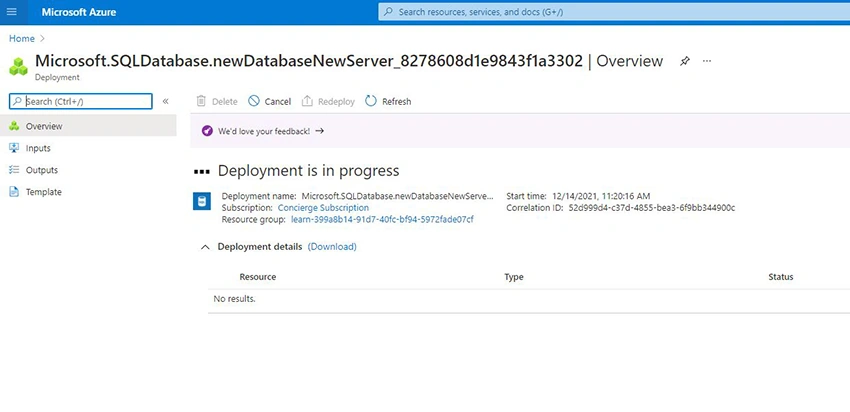Click the Deployment subtitle under the title
Screen dimensions: 850x412
(57, 78)
